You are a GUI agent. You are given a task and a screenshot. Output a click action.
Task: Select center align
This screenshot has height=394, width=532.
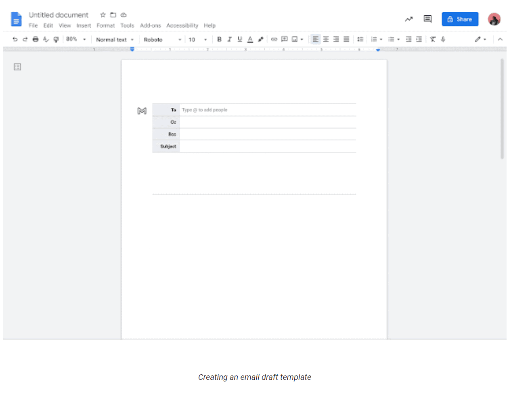pyautogui.click(x=326, y=39)
